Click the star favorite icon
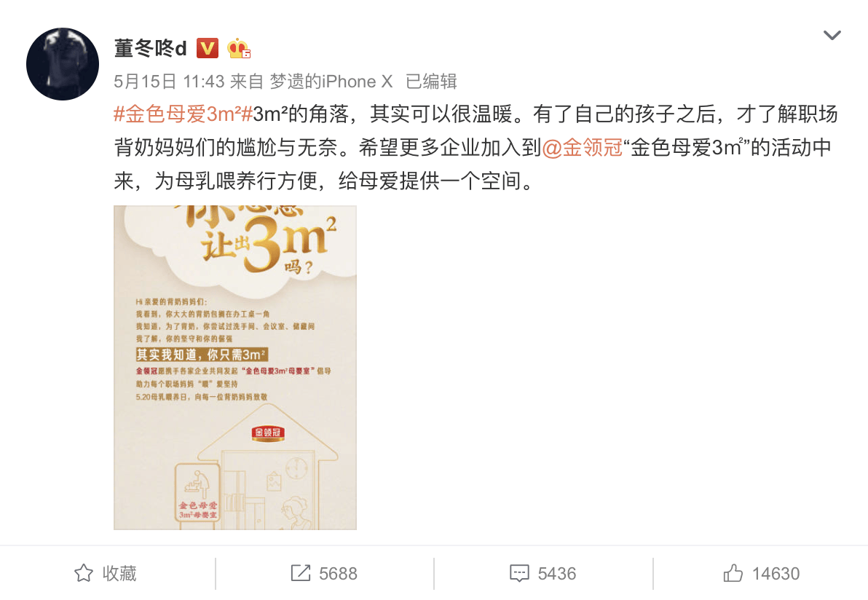Viewport: 868px width, 600px height. point(84,573)
